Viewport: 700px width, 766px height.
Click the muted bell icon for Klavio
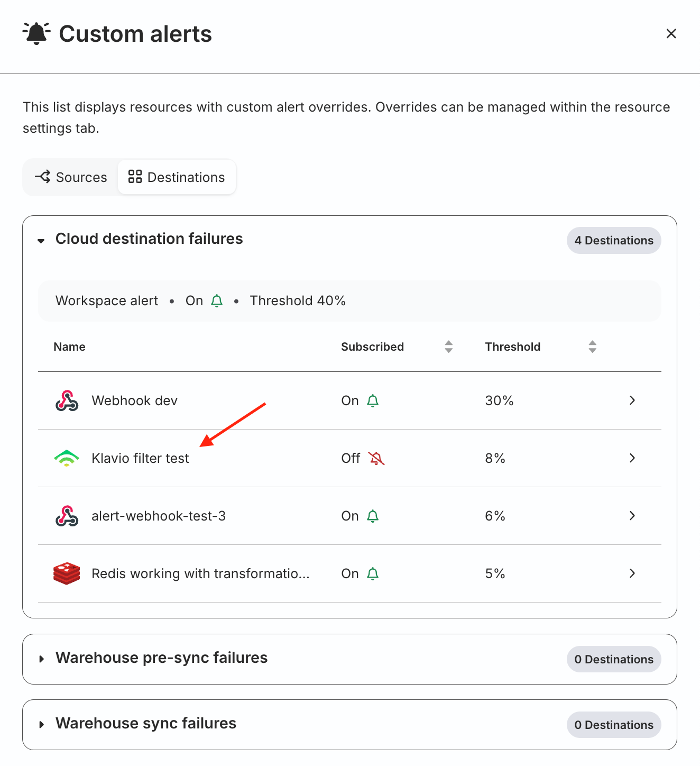tap(376, 459)
